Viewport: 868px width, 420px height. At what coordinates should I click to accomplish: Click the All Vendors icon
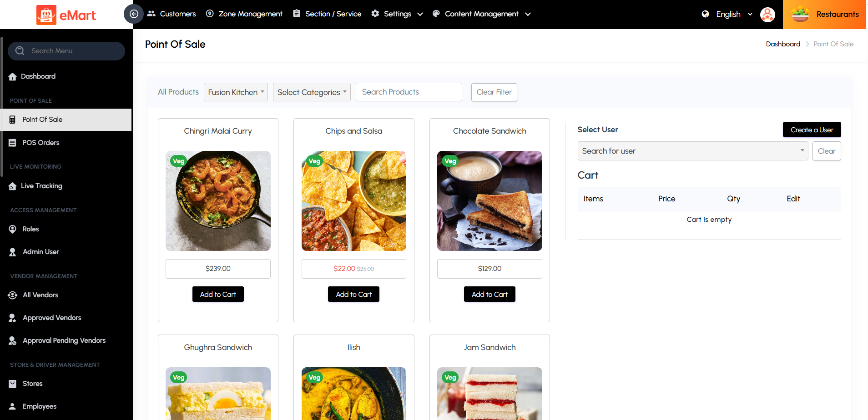coord(13,295)
